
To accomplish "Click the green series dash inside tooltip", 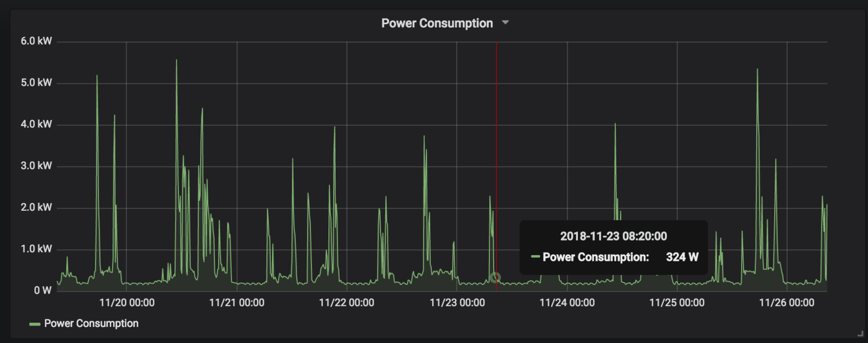I will 535,257.
